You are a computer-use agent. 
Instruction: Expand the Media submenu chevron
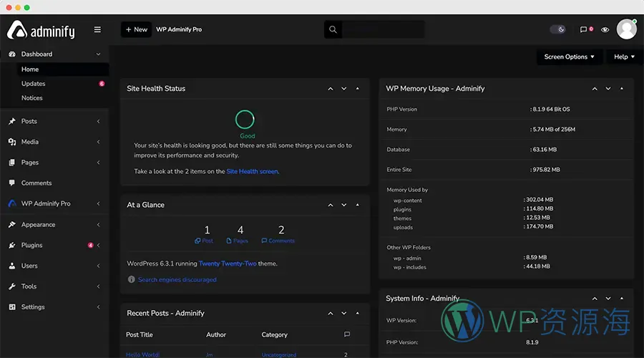(x=98, y=142)
